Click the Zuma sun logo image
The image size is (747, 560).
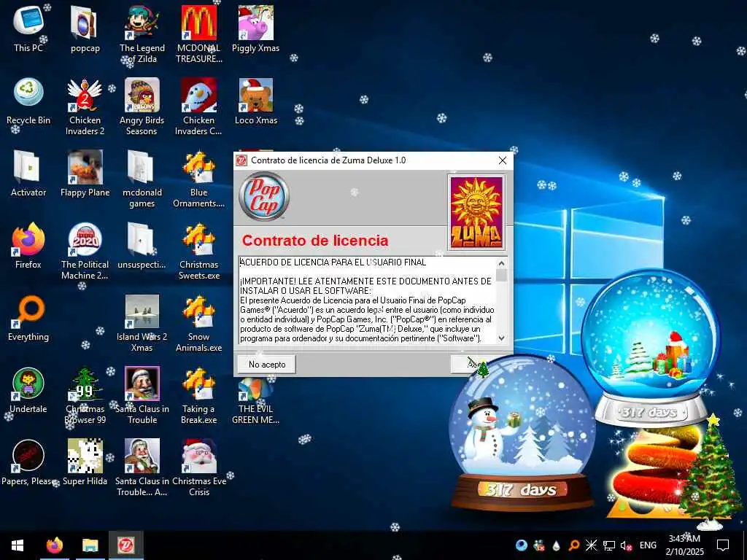(x=476, y=212)
